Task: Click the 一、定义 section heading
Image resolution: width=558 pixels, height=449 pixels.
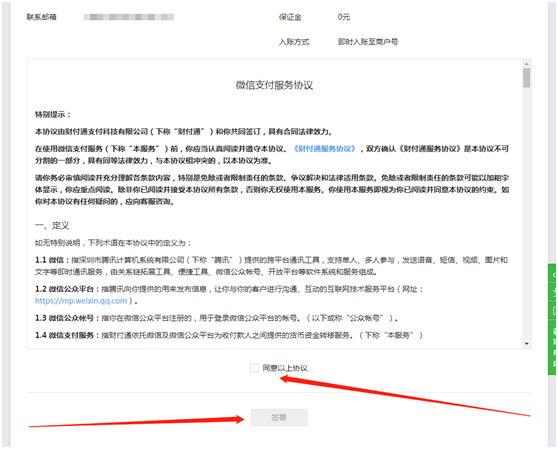Action: click(52, 226)
